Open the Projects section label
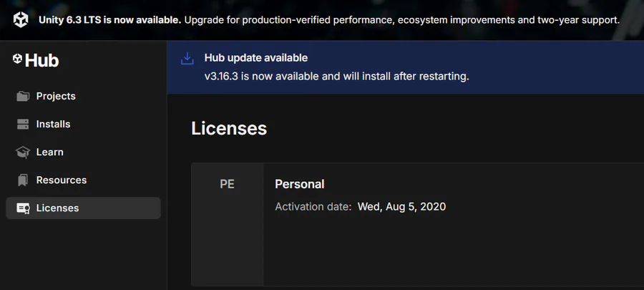 pos(56,96)
